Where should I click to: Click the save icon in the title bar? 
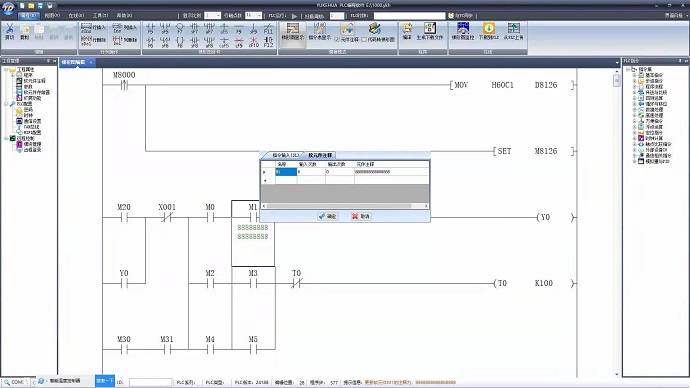(x=40, y=6)
